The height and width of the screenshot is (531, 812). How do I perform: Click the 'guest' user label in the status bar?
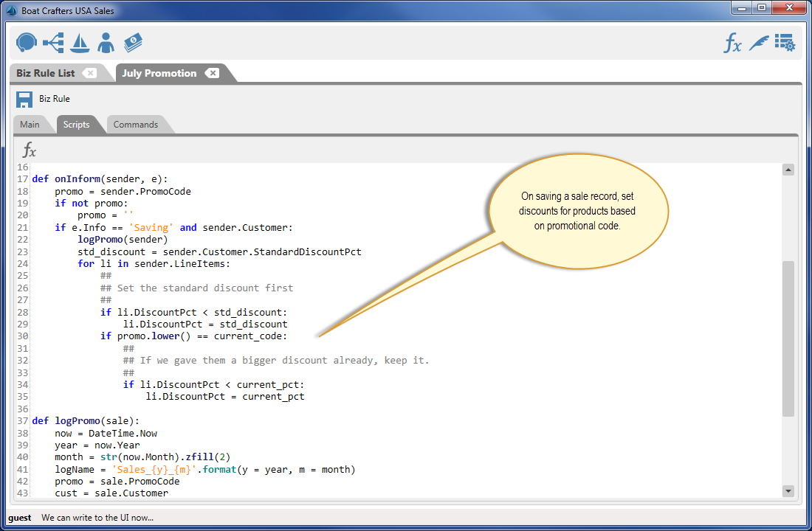click(20, 518)
